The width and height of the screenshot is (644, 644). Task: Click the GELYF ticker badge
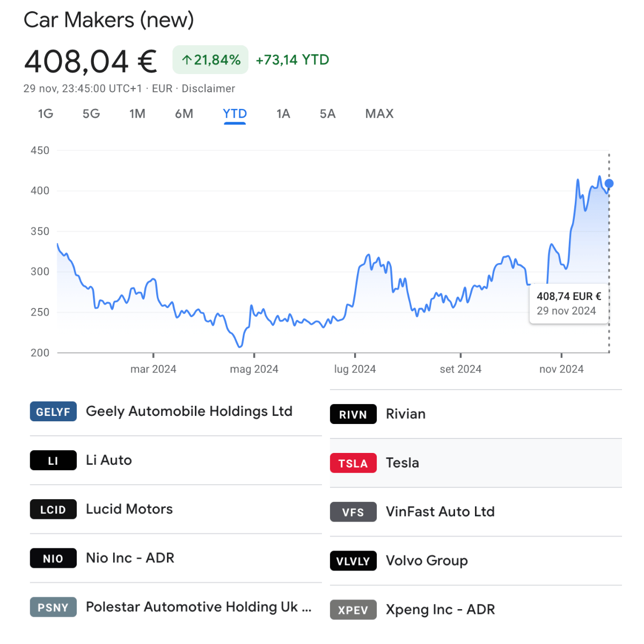coord(53,412)
